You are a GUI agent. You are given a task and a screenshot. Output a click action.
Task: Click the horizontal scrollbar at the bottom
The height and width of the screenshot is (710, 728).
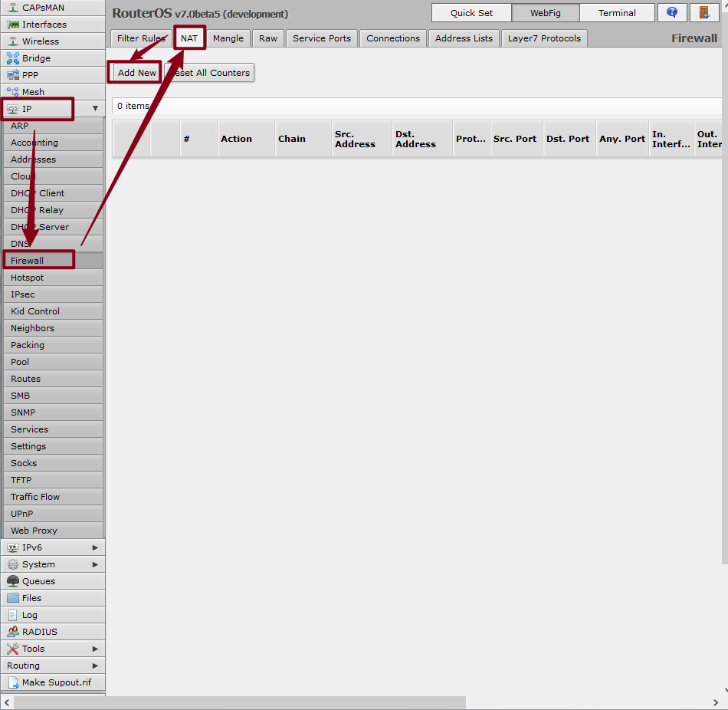pyautogui.click(x=239, y=702)
